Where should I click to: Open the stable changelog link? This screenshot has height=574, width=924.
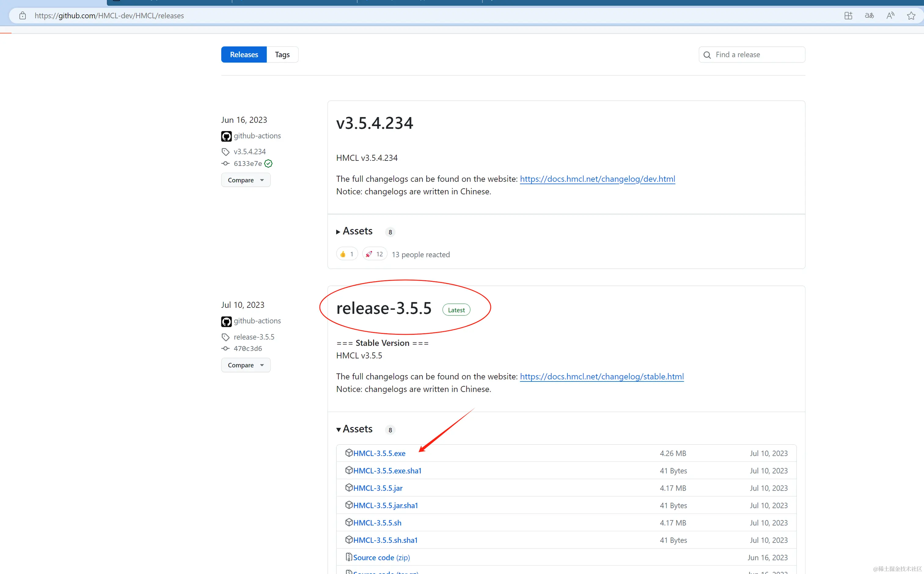tap(602, 377)
